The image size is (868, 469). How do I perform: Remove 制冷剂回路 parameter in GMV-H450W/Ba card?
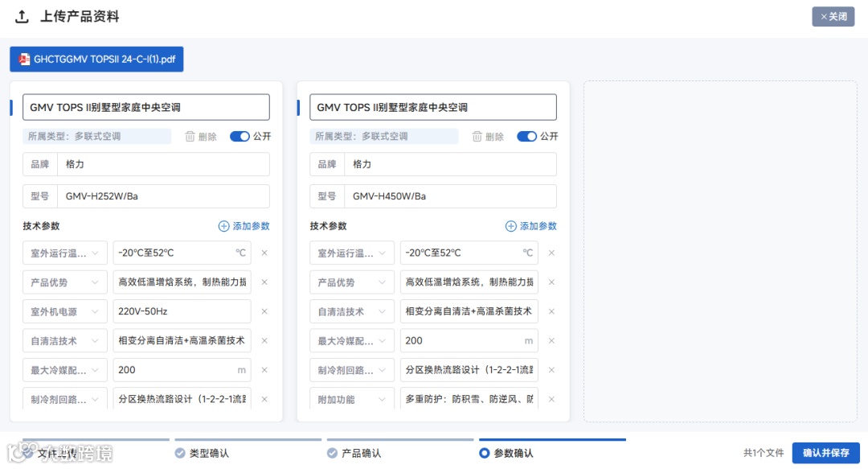pos(551,370)
